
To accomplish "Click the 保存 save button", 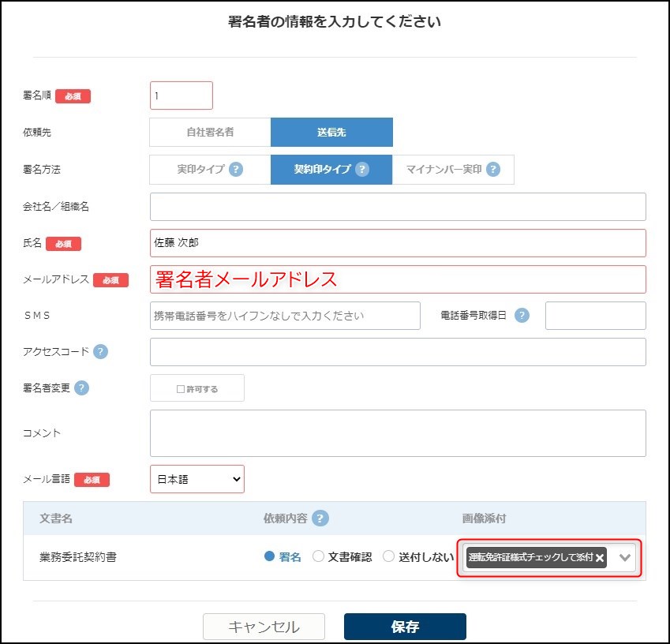I will click(403, 626).
